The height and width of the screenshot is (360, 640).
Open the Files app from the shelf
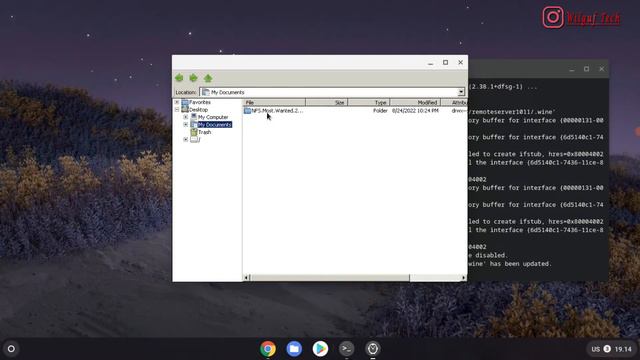coord(294,349)
